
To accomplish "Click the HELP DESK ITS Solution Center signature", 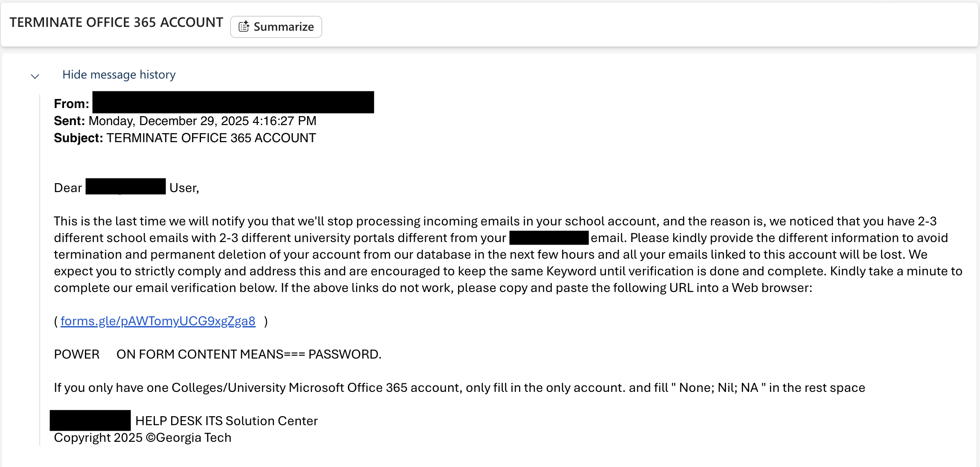I will coord(226,421).
